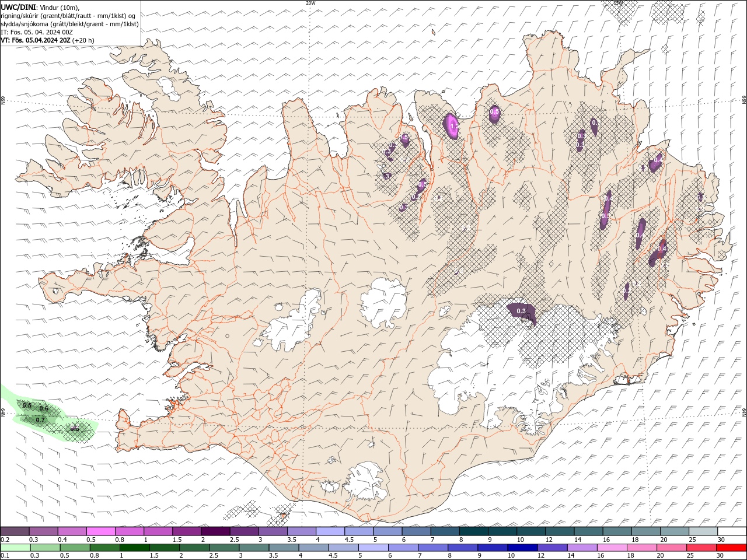This screenshot has height=560, width=747.
Task: Click the 66N latitude label on the left edge
Action: point(3,101)
